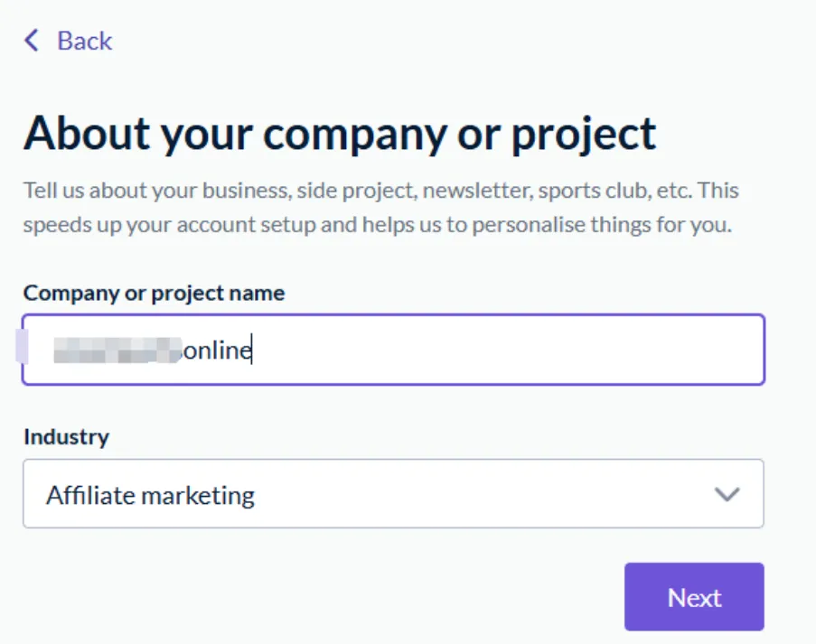Click the word Next inside purple button
The width and height of the screenshot is (816, 644).
694,597
